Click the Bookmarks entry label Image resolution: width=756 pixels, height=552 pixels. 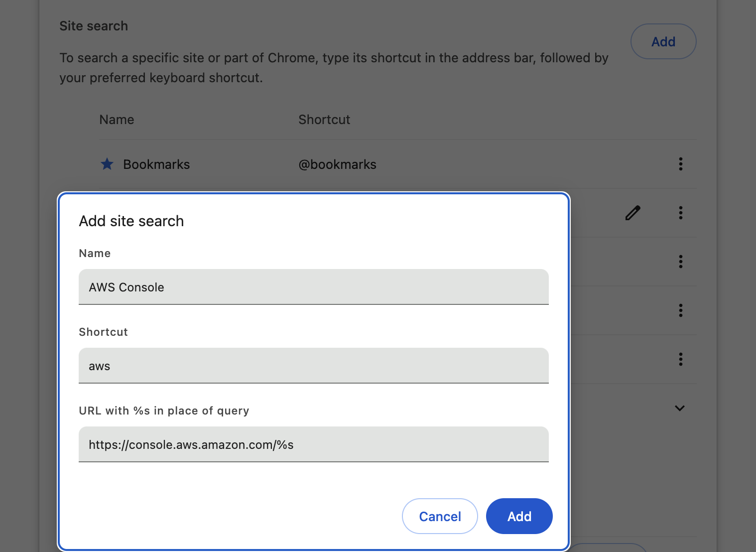coord(156,164)
